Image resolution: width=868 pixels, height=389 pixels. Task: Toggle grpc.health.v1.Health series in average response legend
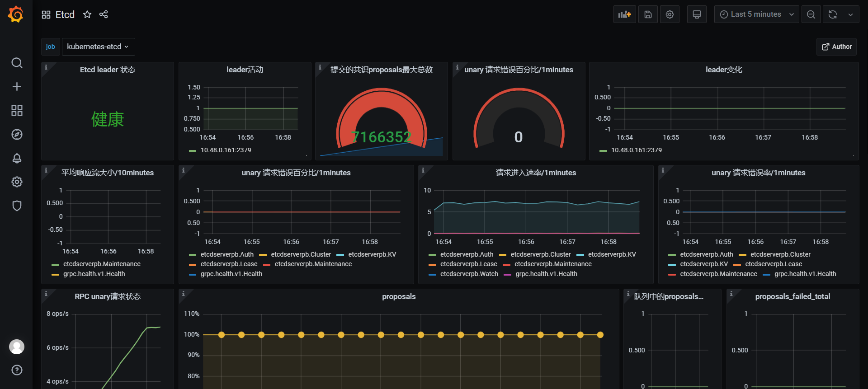pyautogui.click(x=94, y=274)
